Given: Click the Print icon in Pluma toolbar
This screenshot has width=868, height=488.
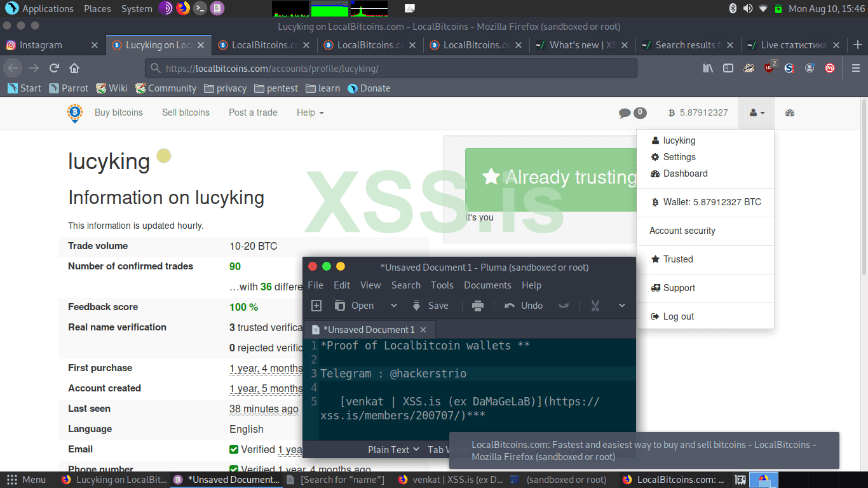Looking at the screenshot, I should point(478,306).
